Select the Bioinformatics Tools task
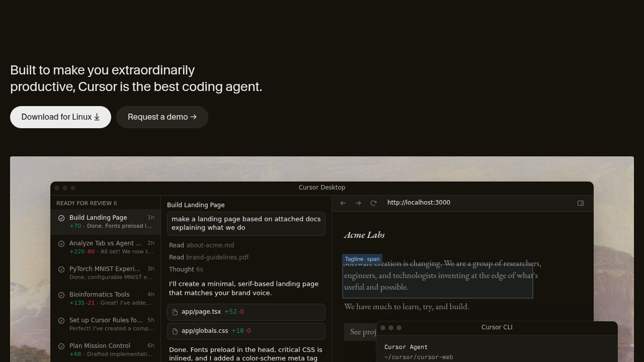The height and width of the screenshot is (362, 644). [x=106, y=298]
